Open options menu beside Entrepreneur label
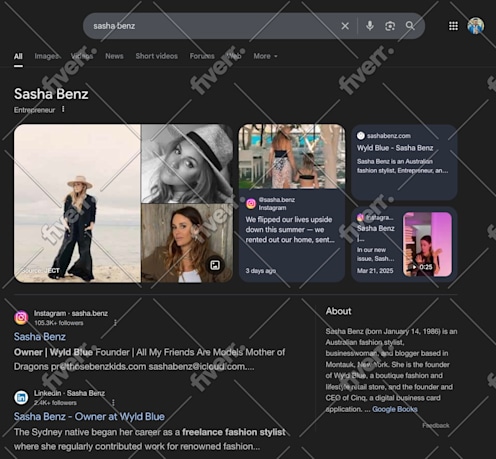The height and width of the screenshot is (459, 496). coord(63,109)
